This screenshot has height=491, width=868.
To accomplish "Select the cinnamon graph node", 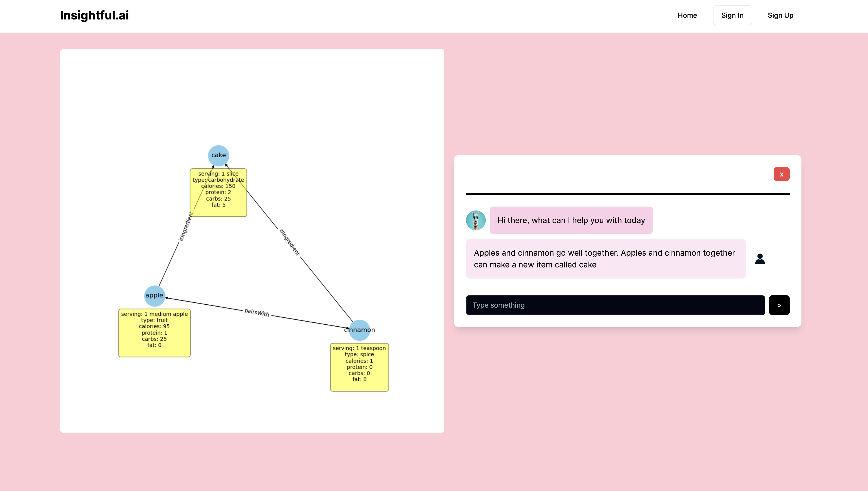I will 359,330.
